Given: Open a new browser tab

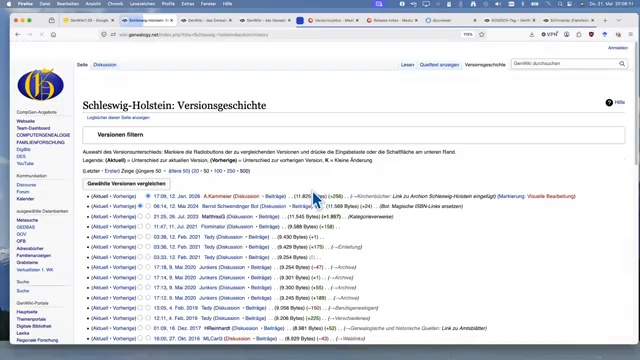Looking at the screenshot, I should [x=605, y=20].
